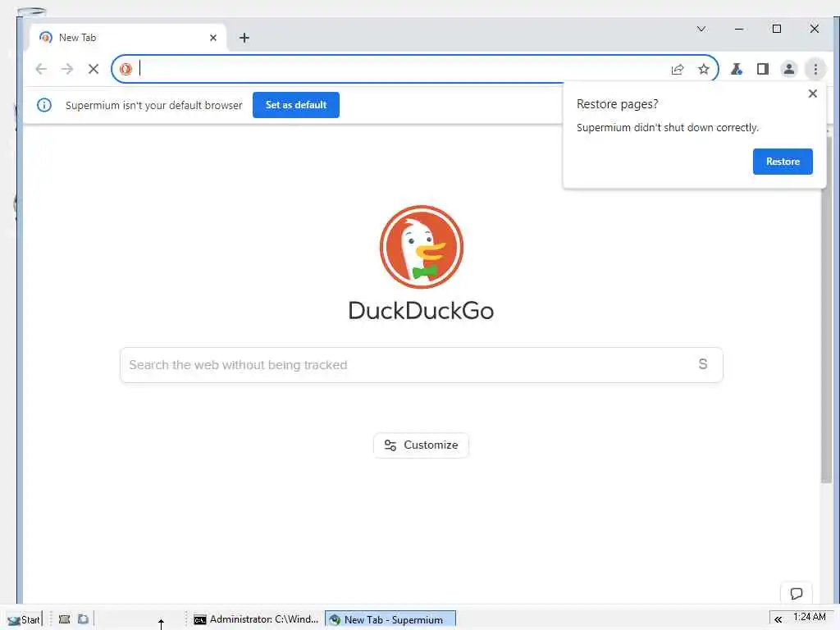Viewport: 840px width, 630px height.
Task: Click the 1:24 AM clock
Action: (809, 617)
